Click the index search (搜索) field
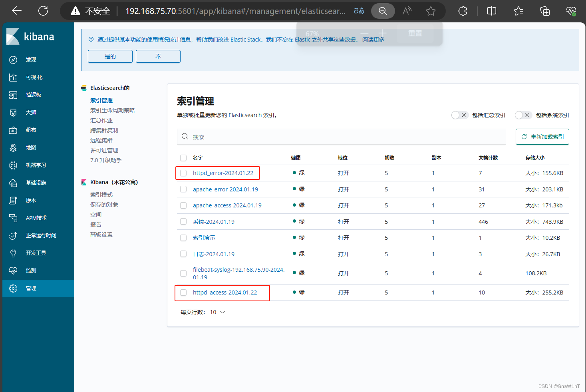This screenshot has height=392, width=586. 342,137
